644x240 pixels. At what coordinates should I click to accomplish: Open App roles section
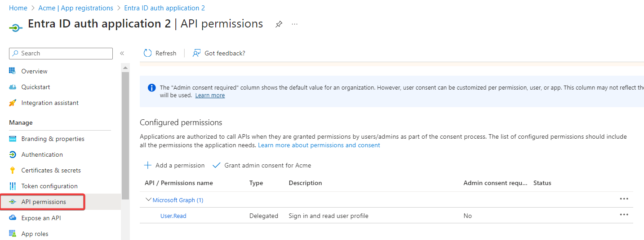pyautogui.click(x=35, y=234)
